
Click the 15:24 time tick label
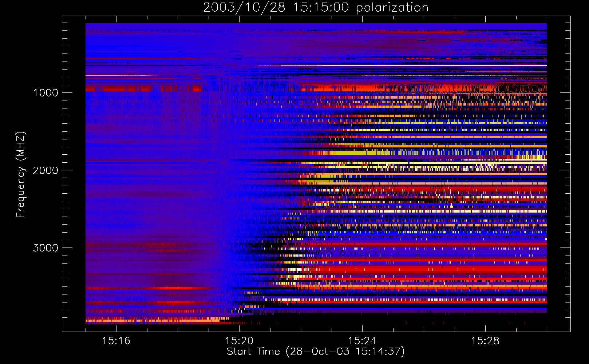point(362,341)
